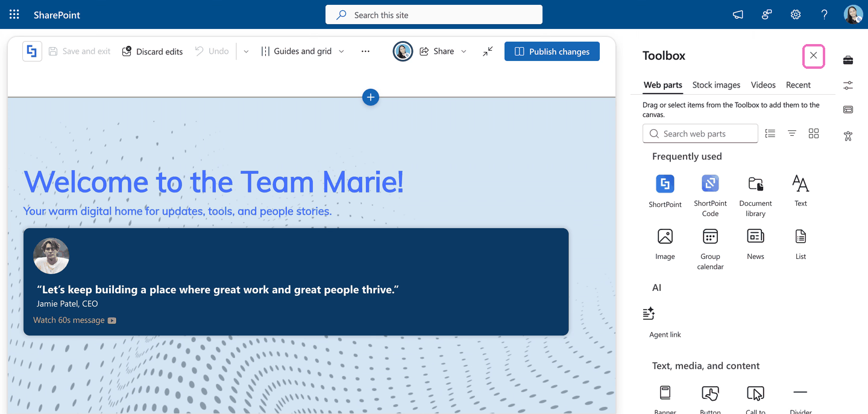Click the Search this site box
Viewport: 868px width, 414px height.
434,14
